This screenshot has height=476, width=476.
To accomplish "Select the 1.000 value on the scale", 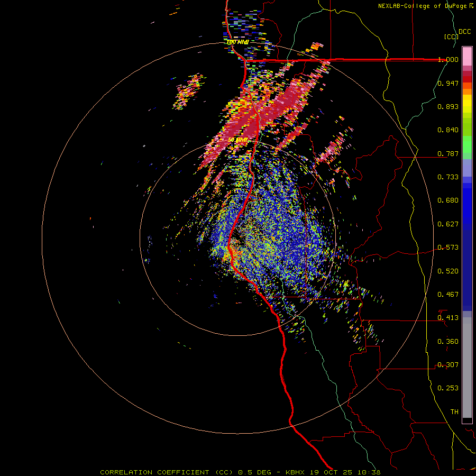I will point(448,59).
